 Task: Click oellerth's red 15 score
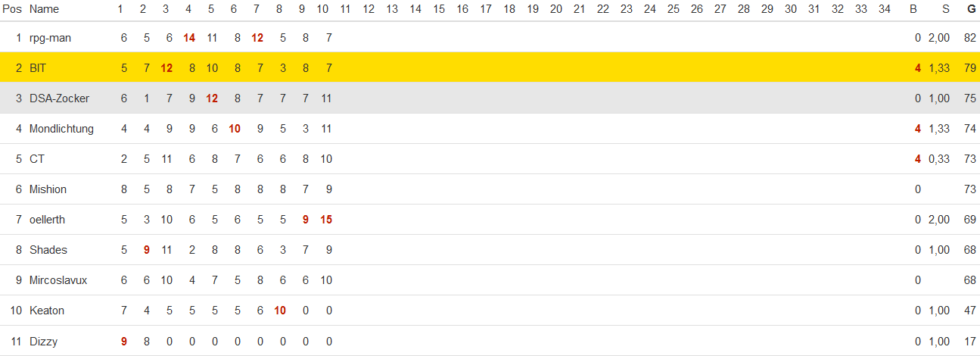click(x=325, y=220)
